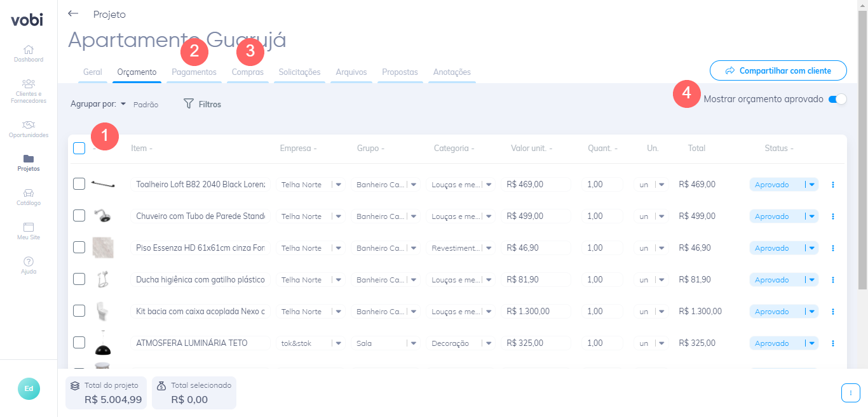Sort by the Status column header
This screenshot has height=417, width=868.
point(779,148)
